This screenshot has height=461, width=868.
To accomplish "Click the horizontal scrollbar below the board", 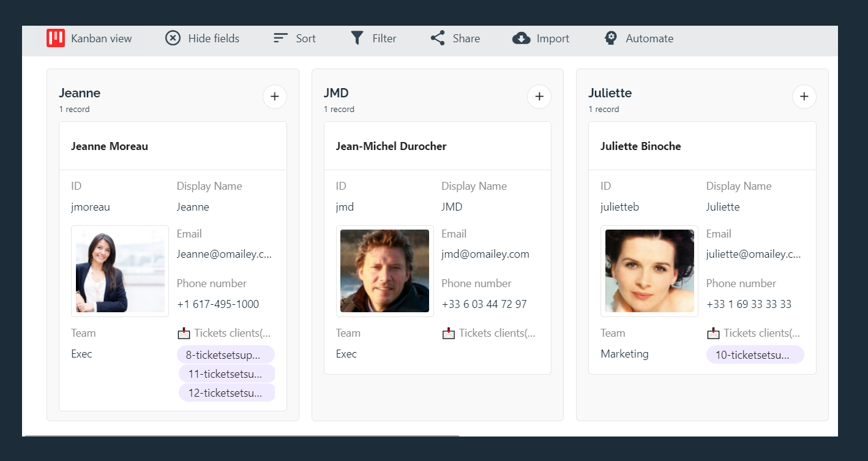I will [241, 436].
